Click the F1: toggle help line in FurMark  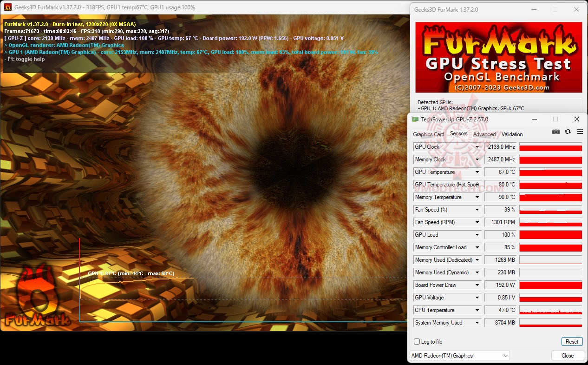(24, 59)
